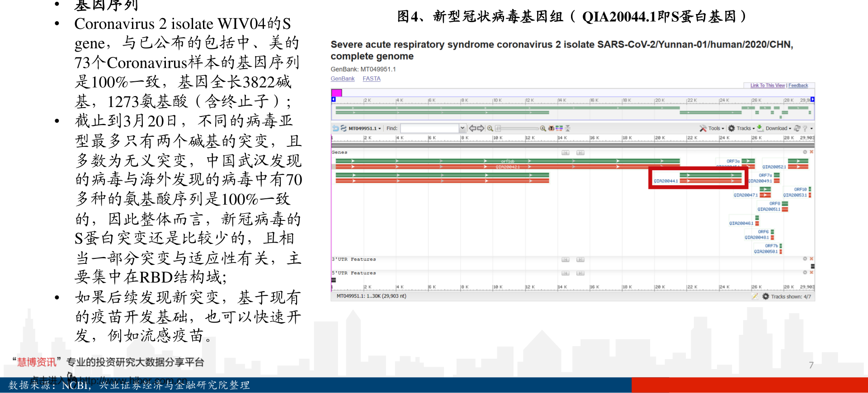Open Genes track settings gear
The image size is (868, 393).
(805, 152)
